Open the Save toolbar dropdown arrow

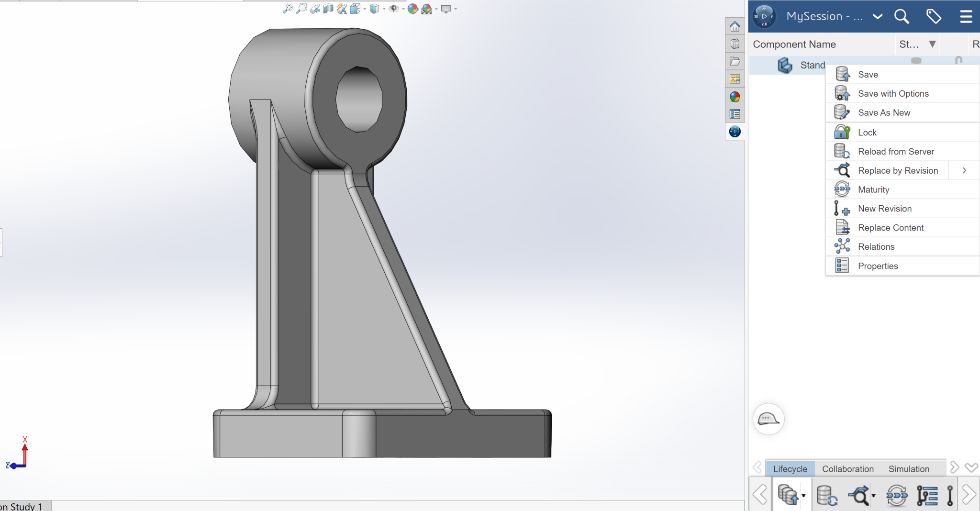[x=803, y=496]
